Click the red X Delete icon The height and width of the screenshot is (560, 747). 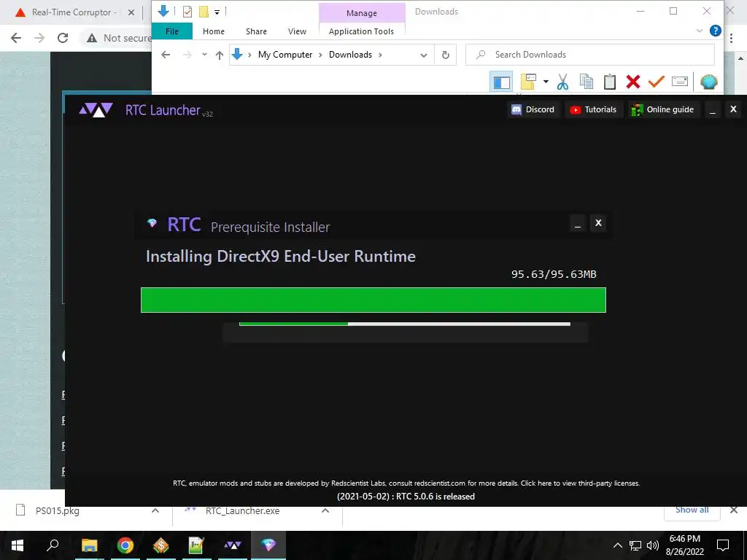pyautogui.click(x=633, y=82)
